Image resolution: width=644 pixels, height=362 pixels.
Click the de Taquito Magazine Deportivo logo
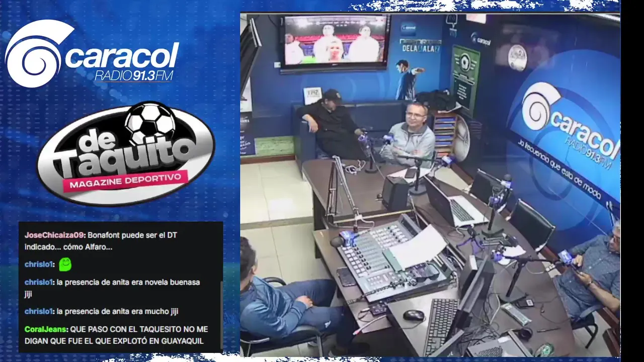(x=126, y=153)
